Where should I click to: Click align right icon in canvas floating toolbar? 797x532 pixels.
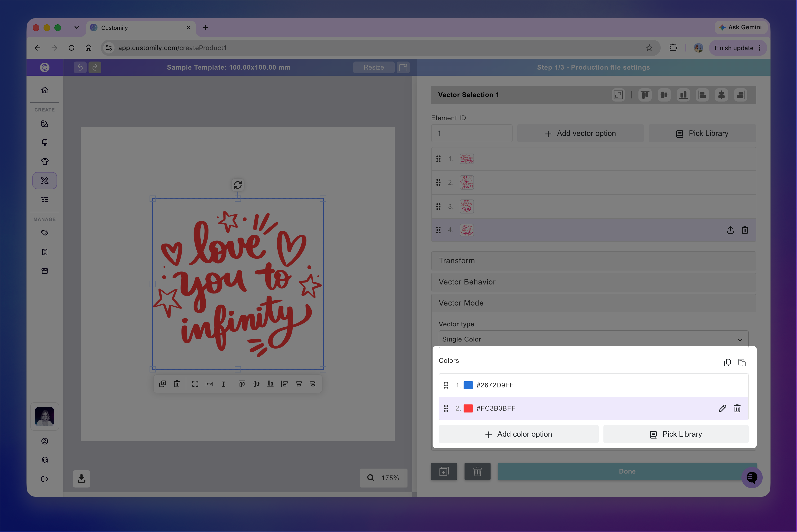click(313, 384)
